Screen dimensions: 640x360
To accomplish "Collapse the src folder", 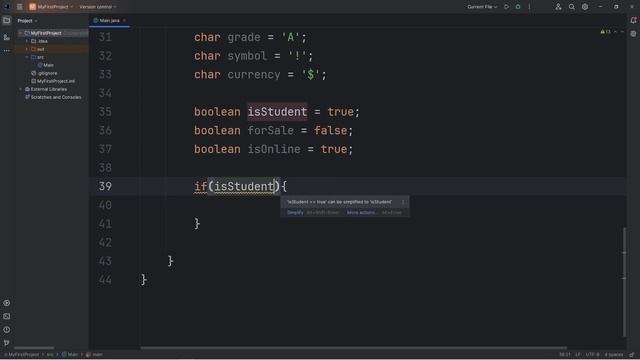I will 27,57.
